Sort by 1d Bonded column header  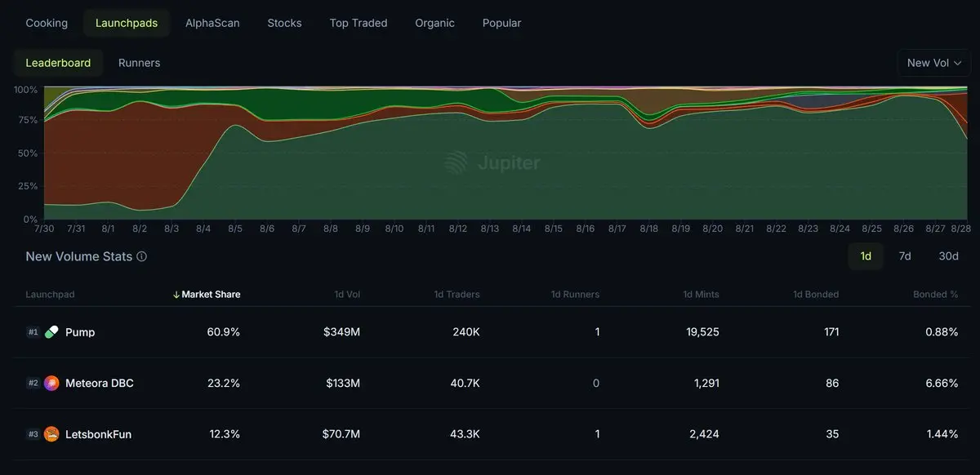816,294
